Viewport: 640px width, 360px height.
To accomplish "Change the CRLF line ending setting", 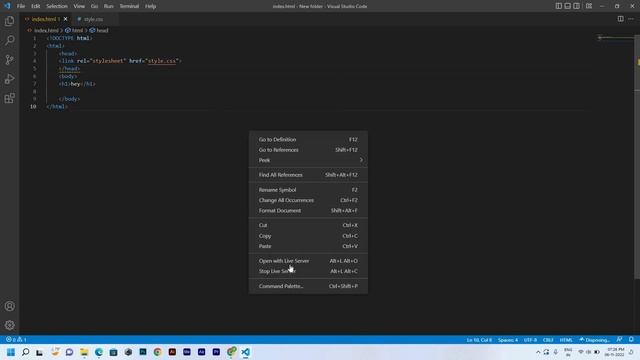I will pyautogui.click(x=548, y=340).
